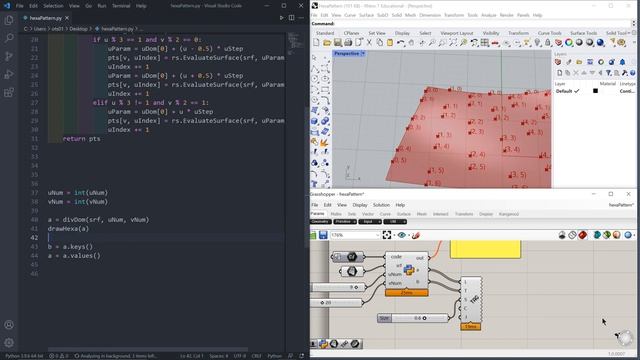This screenshot has width=640, height=360.
Task: Expand Grasshopper Primitive panel dropdown
Action: 344,222
